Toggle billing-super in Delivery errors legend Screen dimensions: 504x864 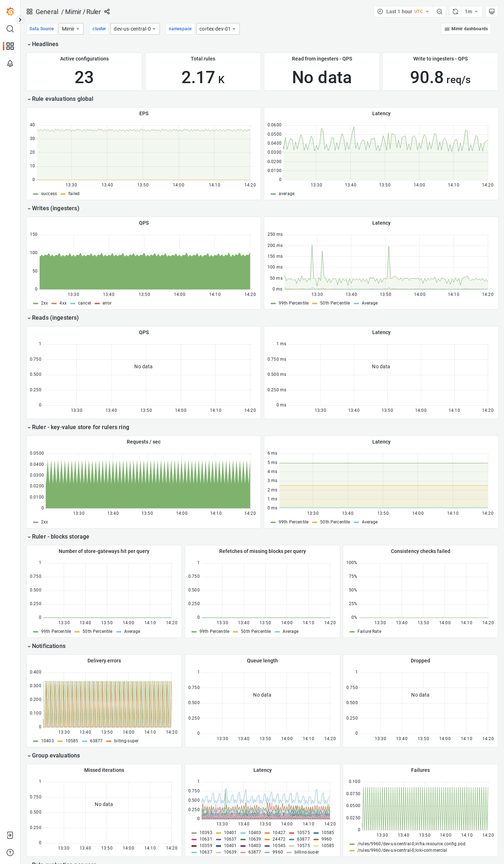click(126, 741)
